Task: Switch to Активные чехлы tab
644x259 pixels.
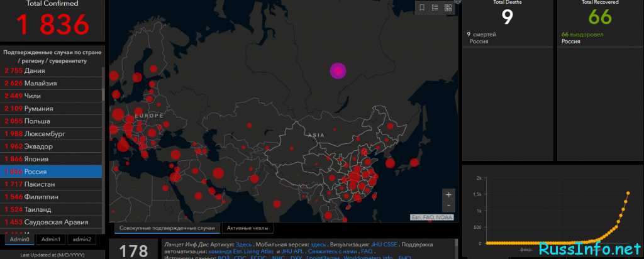Action: [x=247, y=228]
